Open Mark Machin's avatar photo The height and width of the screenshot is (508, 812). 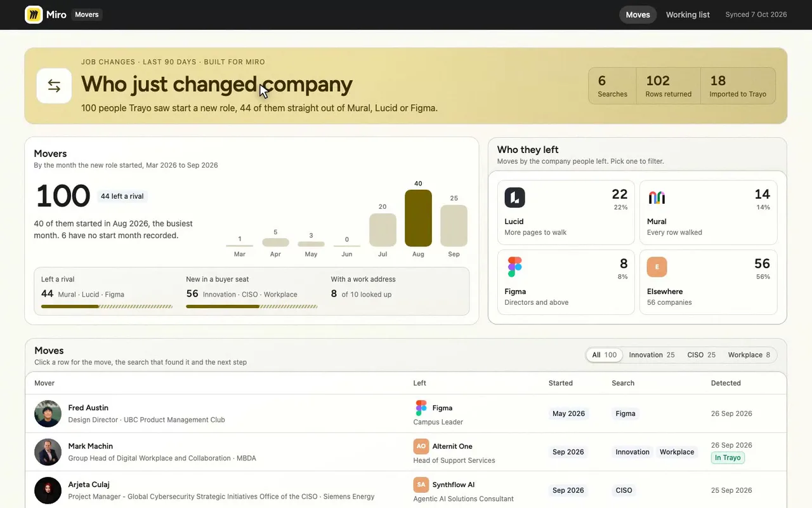coord(48,452)
